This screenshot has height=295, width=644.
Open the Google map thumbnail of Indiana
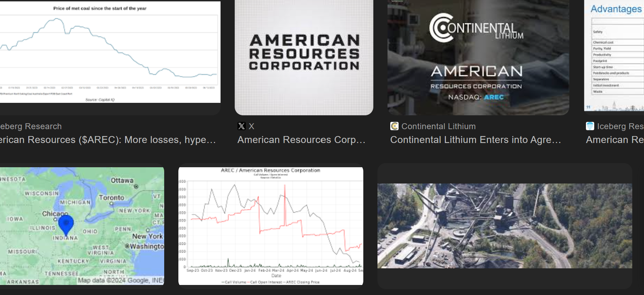pos(82,226)
